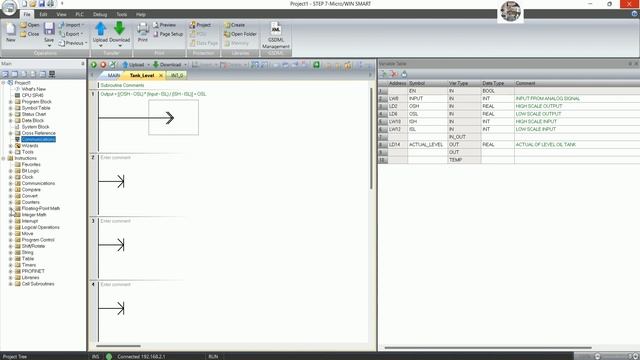640x360 pixels.
Task: Click the delete row icon in Variable Table
Action: pos(393,74)
